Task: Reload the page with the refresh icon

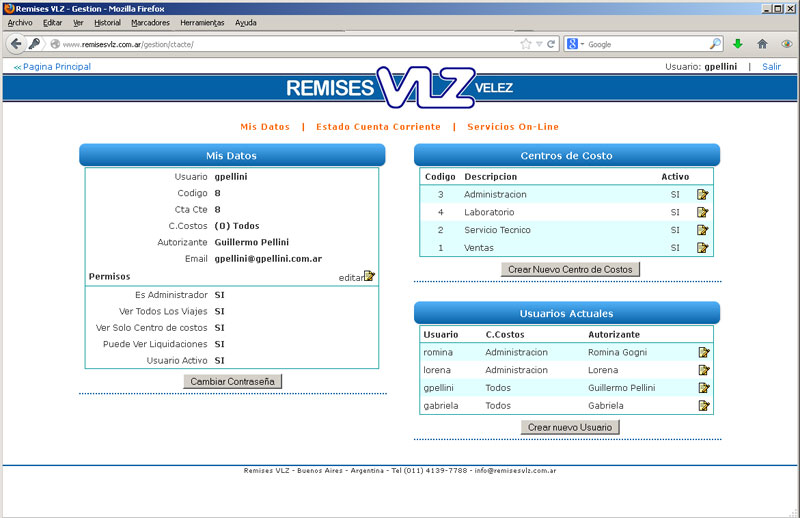Action: click(551, 44)
